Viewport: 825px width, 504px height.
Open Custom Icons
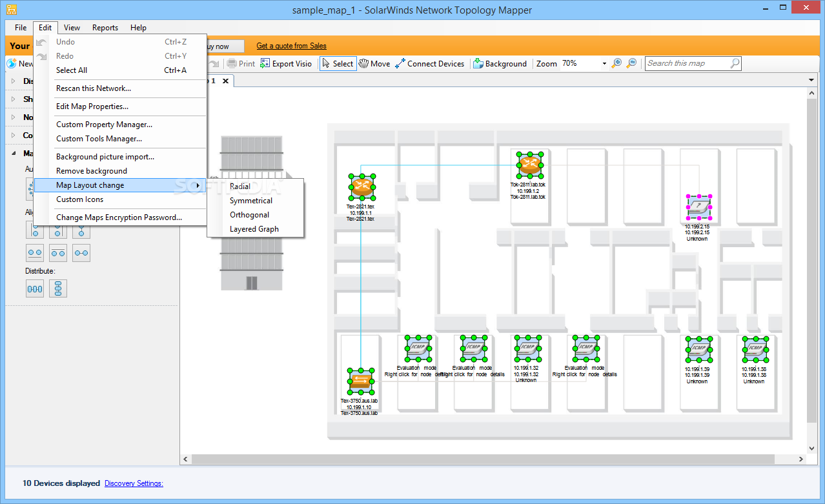click(121, 199)
